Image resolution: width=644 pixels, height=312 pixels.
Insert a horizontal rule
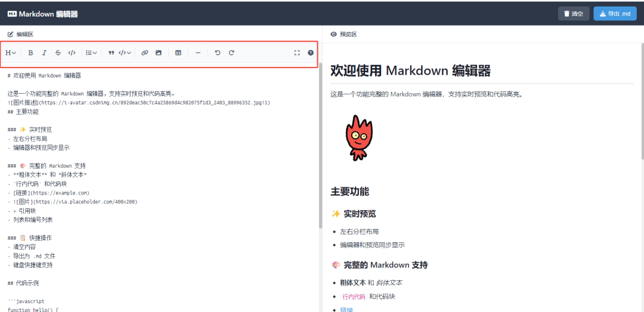(x=198, y=52)
